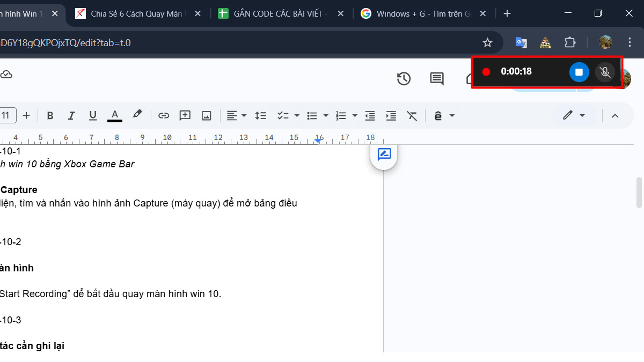Stop the screen recording in Game Bar widget

[x=579, y=72]
